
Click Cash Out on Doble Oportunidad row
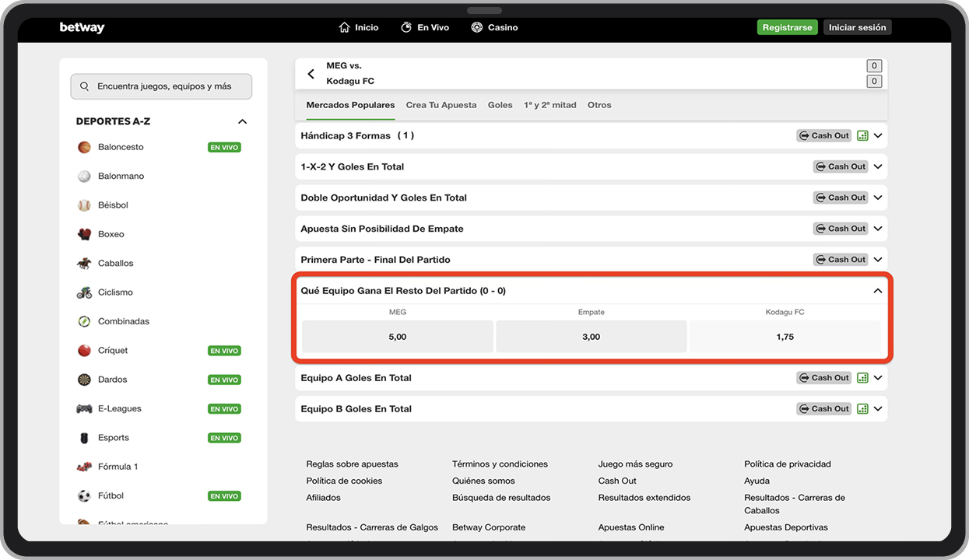pyautogui.click(x=841, y=198)
